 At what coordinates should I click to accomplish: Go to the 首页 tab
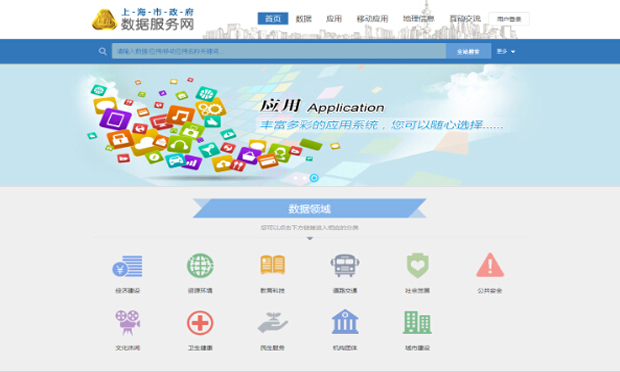click(x=273, y=19)
